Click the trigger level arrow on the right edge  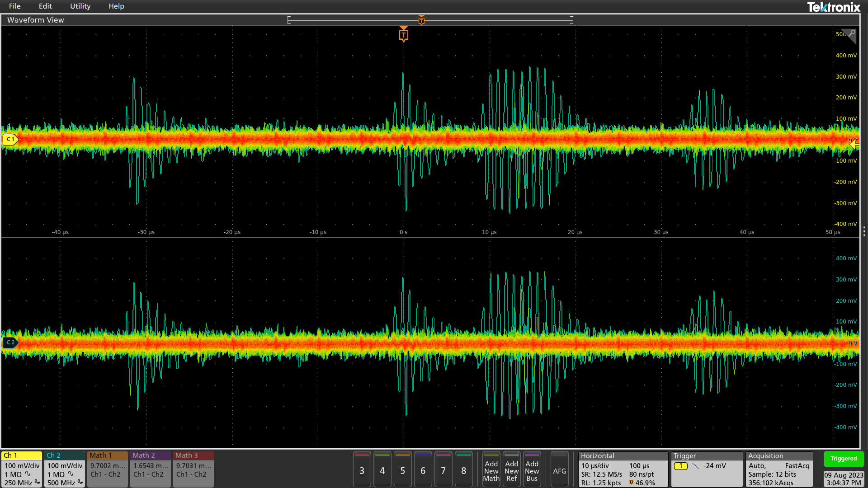pyautogui.click(x=854, y=144)
